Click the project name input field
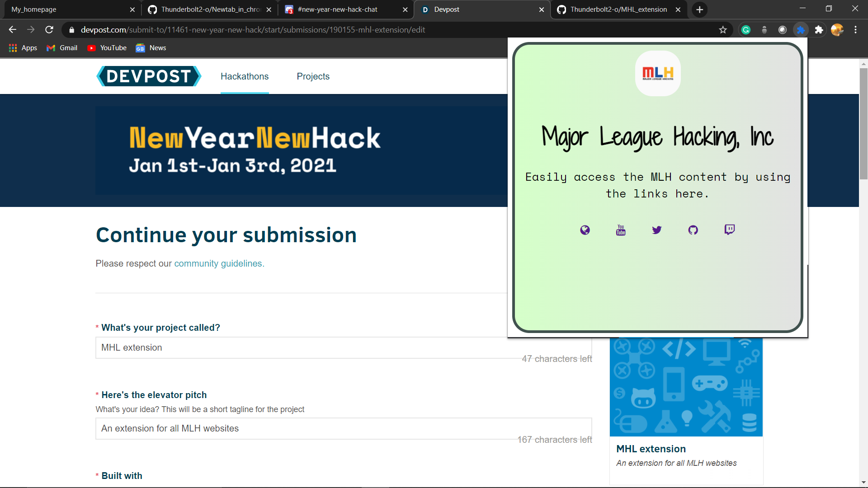This screenshot has width=868, height=488. click(x=307, y=347)
